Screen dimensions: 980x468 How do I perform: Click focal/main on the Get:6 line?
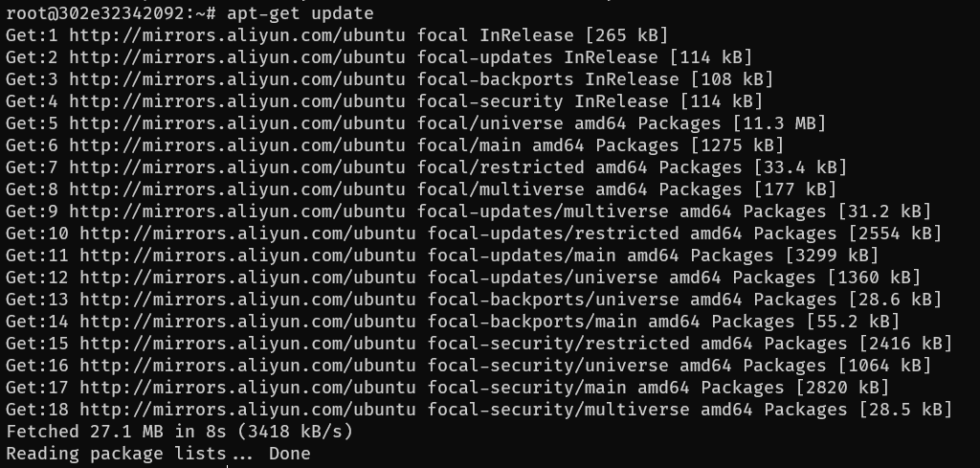(469, 145)
